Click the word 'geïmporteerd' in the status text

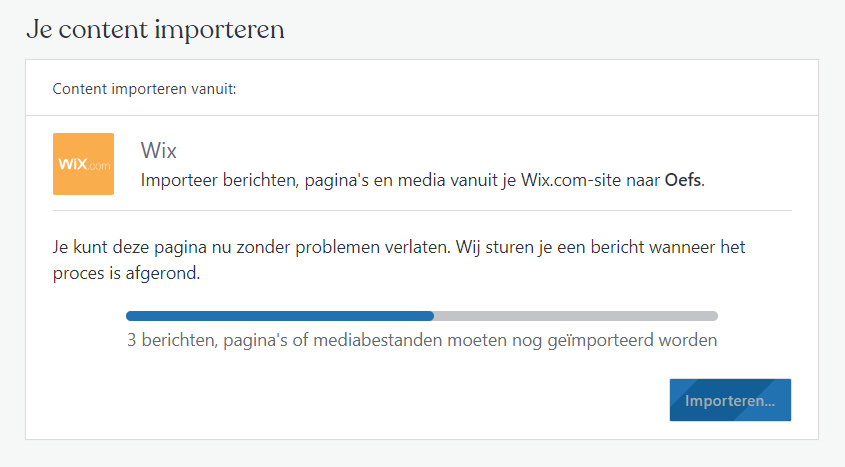[x=601, y=340]
